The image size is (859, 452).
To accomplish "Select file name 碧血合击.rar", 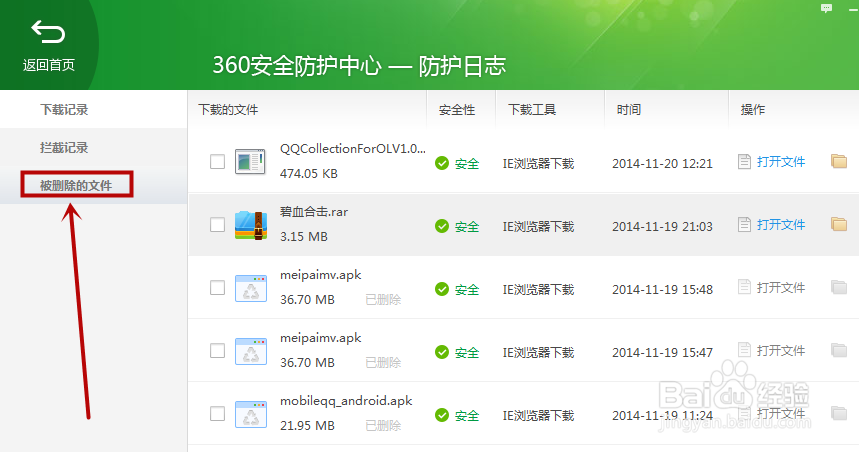I will point(314,212).
